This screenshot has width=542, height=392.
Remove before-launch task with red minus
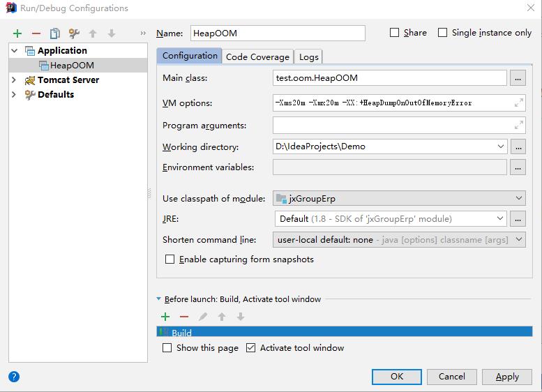click(x=184, y=317)
